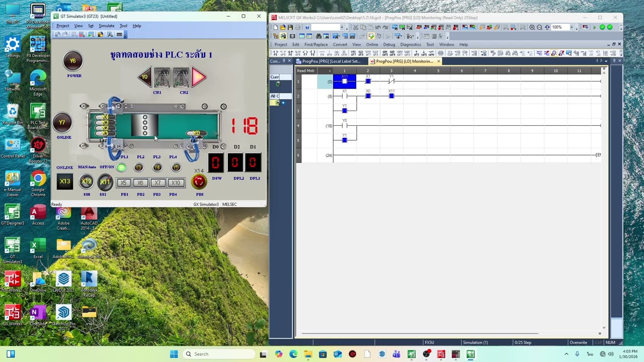Click the Y3 PL2 pilot lamp
The height and width of the screenshot is (362, 644).
click(138, 167)
